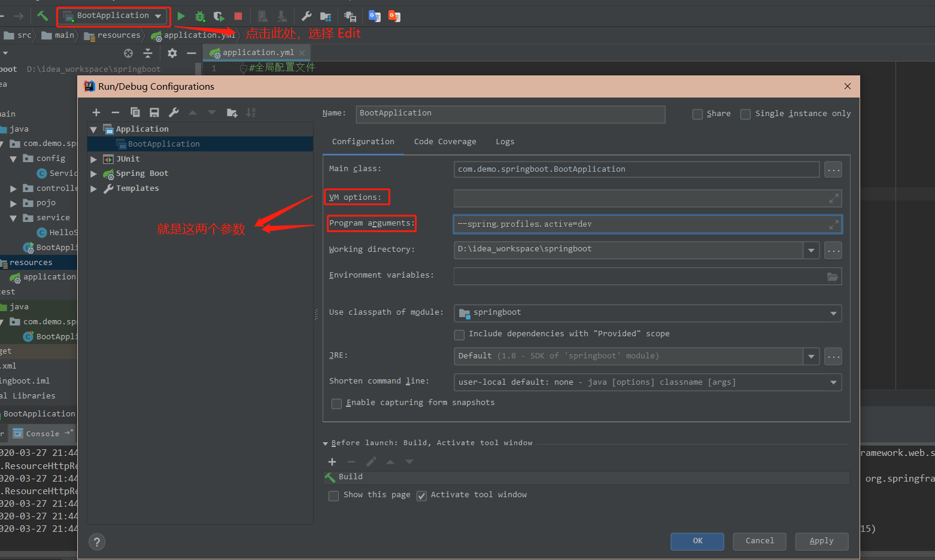Open the JRE dropdown arrow
The width and height of the screenshot is (935, 560).
[x=811, y=357]
